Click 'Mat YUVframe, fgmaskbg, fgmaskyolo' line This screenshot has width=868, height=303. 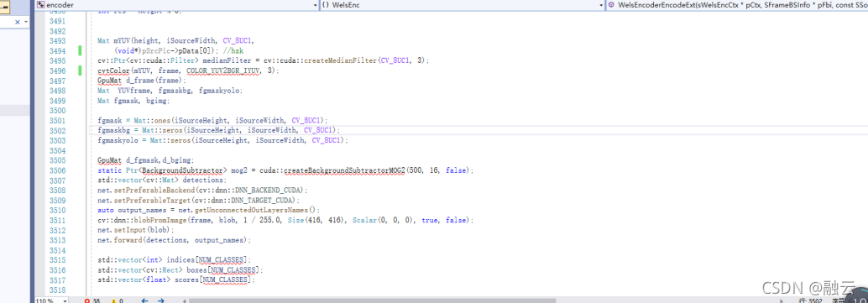click(170, 91)
